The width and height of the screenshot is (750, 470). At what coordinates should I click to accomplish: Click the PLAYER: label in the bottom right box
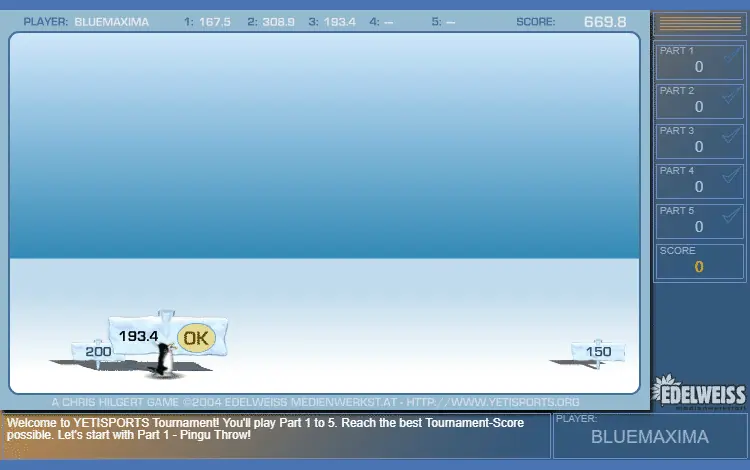coord(576,419)
